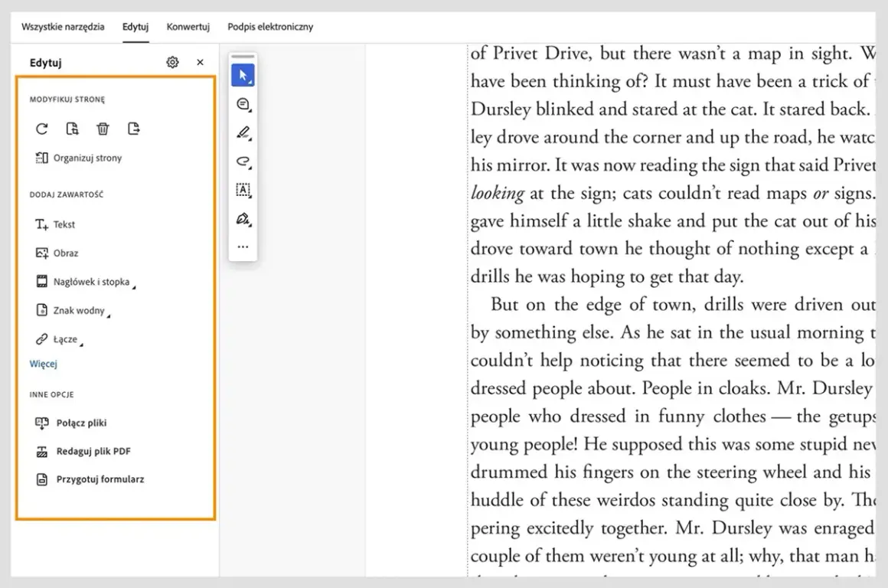Open Edytuj panel settings gear
This screenshot has width=888, height=588.
click(x=173, y=62)
